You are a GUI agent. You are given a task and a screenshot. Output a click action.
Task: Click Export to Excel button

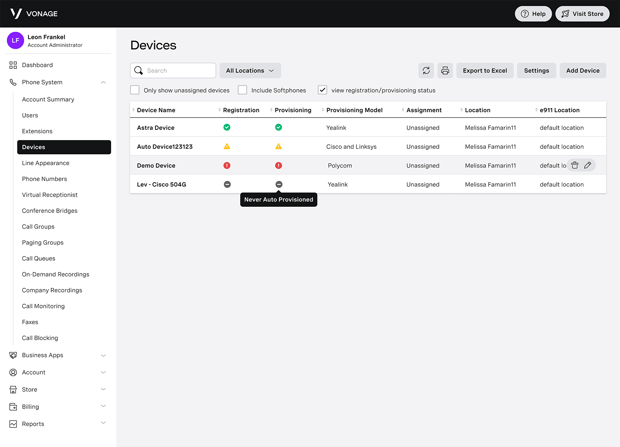pos(485,71)
